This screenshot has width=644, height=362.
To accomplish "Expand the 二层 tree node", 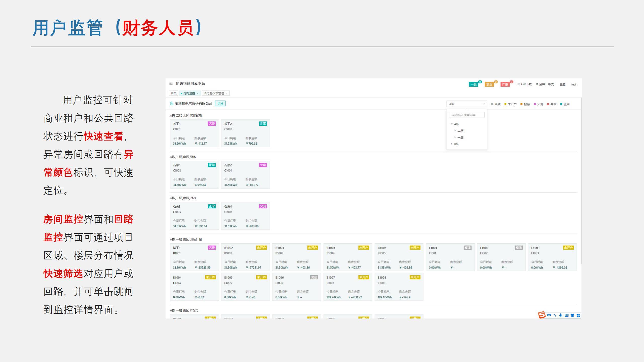I will (x=455, y=130).
